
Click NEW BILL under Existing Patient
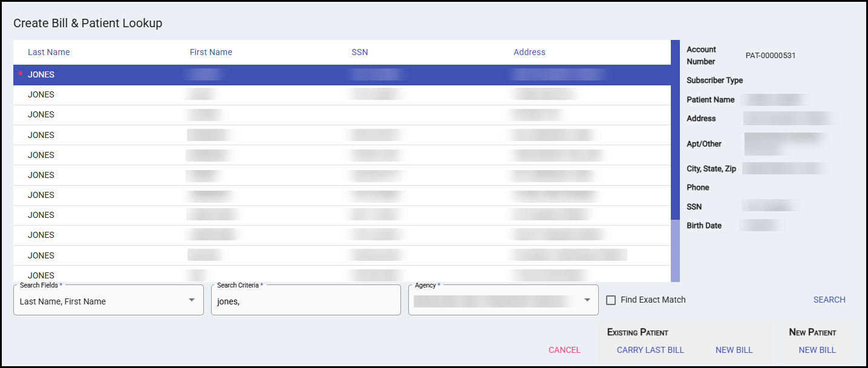tap(733, 350)
